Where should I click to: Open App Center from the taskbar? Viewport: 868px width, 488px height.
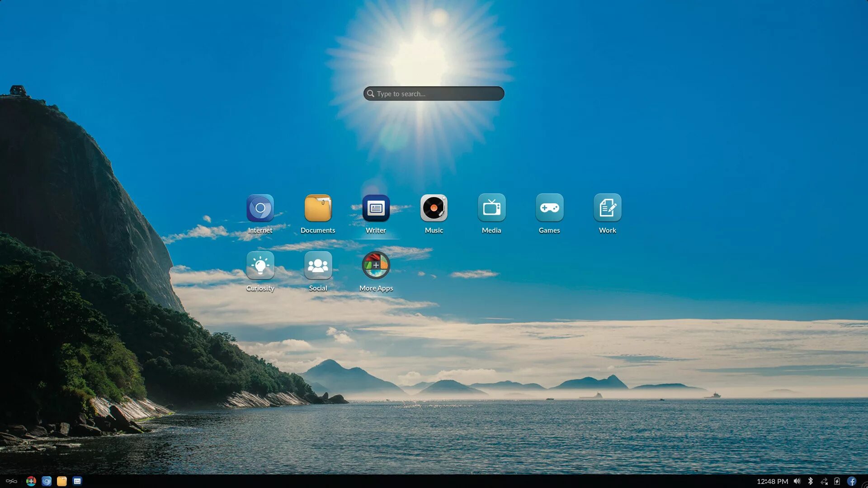point(31,481)
